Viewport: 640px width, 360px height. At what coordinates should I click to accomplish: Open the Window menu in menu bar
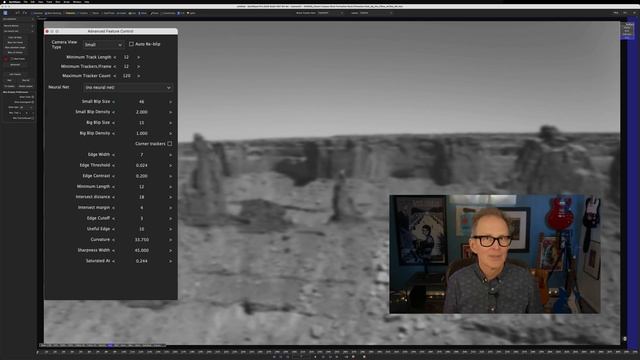coord(77,2)
